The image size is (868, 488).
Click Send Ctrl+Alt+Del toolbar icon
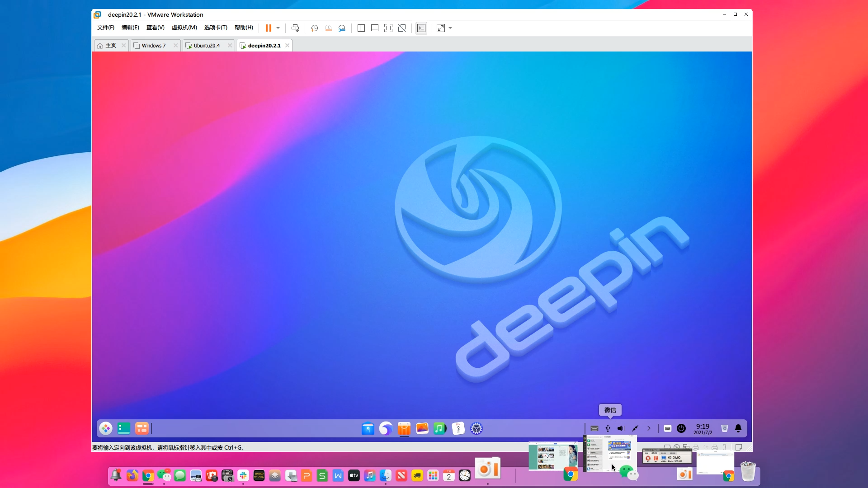click(295, 28)
